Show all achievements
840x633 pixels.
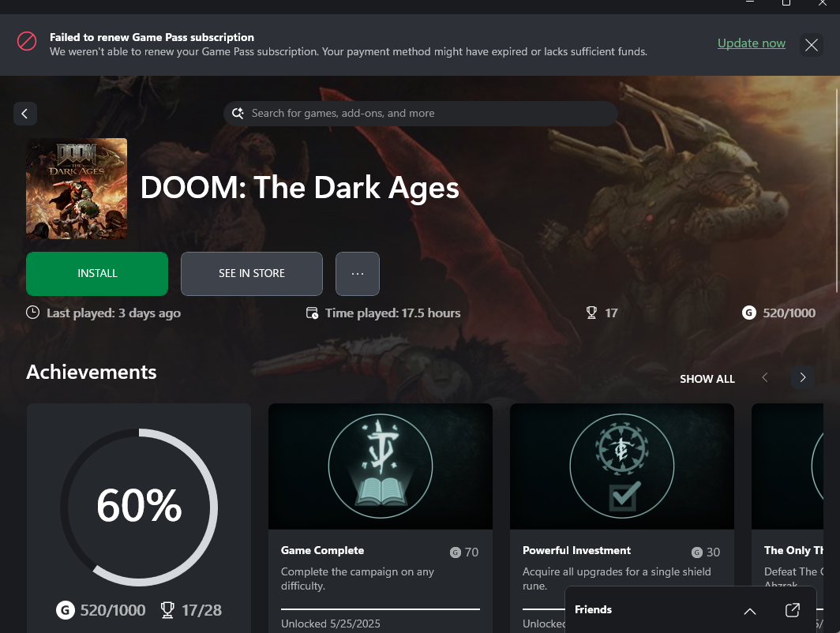click(707, 379)
